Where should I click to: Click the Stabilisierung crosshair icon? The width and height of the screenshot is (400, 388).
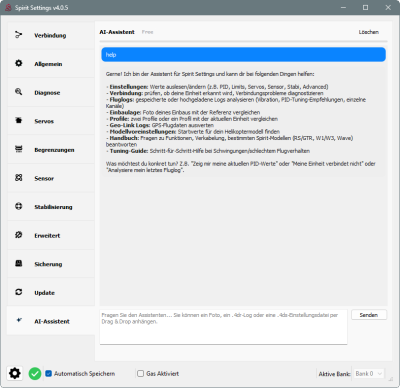click(19, 206)
